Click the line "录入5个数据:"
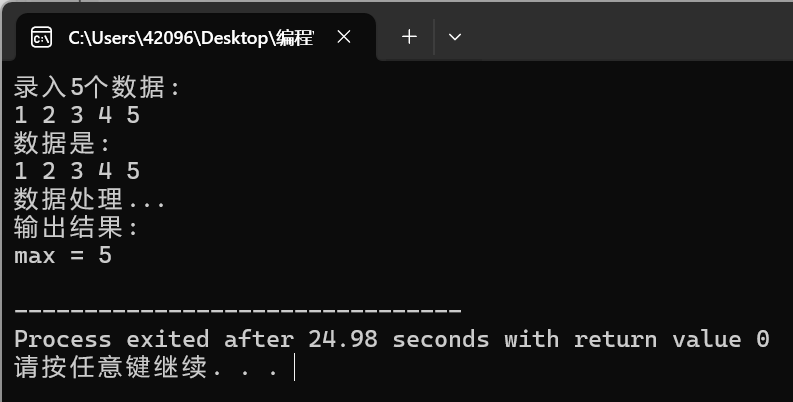The width and height of the screenshot is (793, 402). coord(98,87)
